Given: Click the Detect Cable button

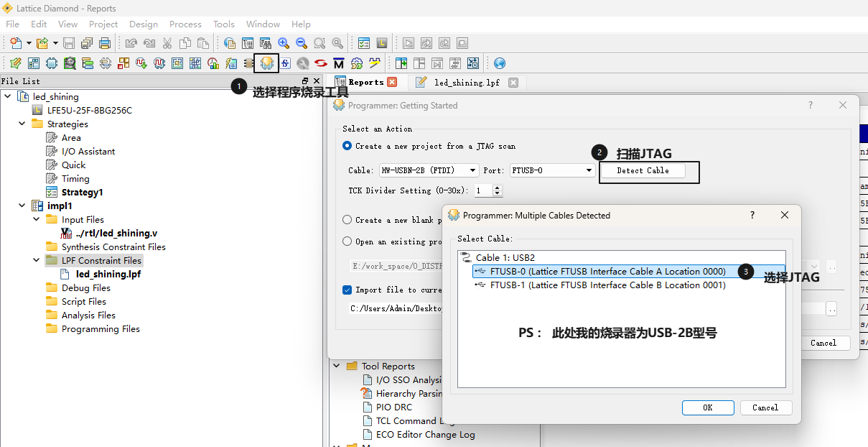Looking at the screenshot, I should click(643, 170).
